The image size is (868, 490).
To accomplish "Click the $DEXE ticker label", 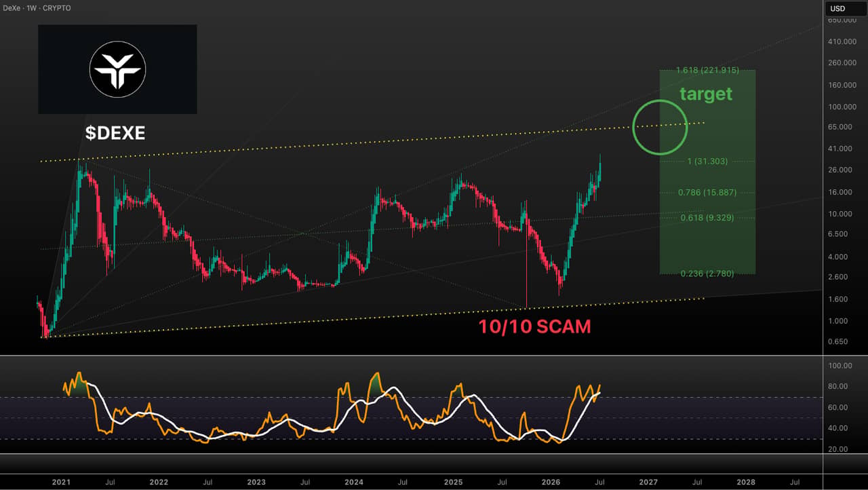I will (115, 133).
